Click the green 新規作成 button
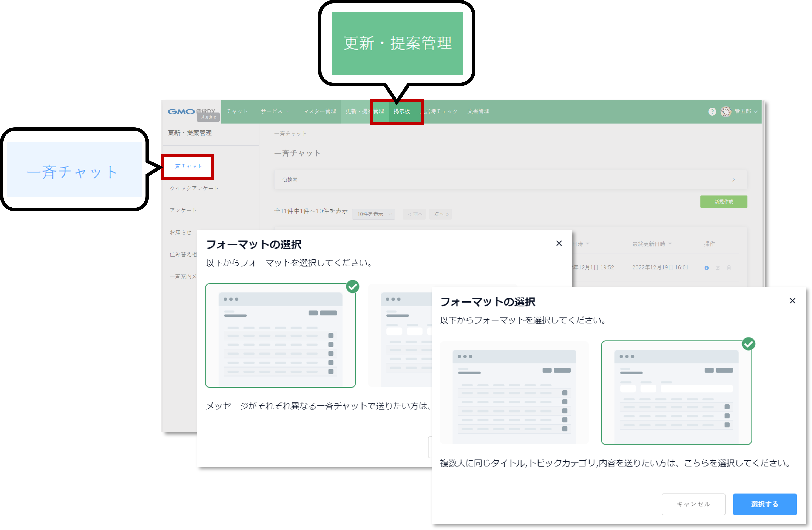Image resolution: width=812 pixels, height=530 pixels. pos(724,202)
